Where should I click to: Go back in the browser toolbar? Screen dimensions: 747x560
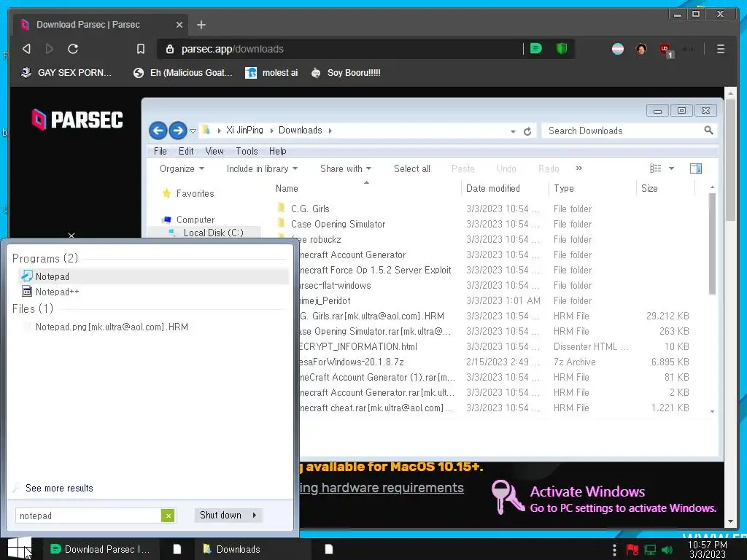click(x=27, y=49)
